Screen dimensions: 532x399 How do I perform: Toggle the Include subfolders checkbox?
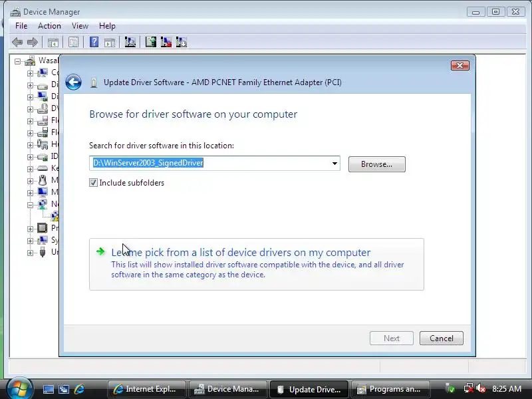click(x=93, y=183)
